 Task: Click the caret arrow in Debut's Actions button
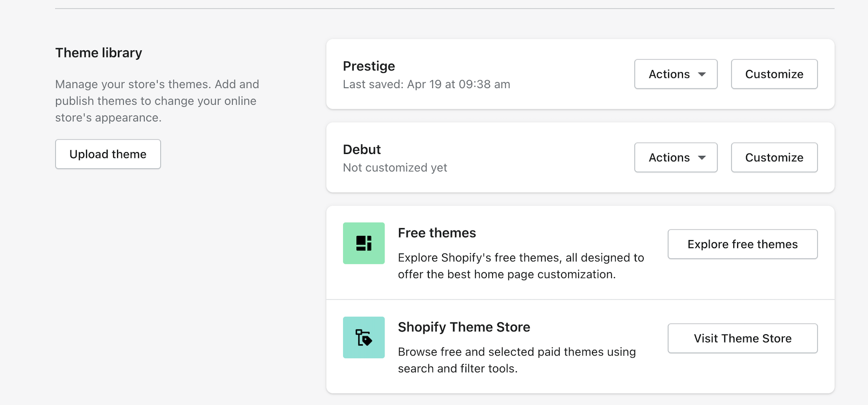pos(702,158)
